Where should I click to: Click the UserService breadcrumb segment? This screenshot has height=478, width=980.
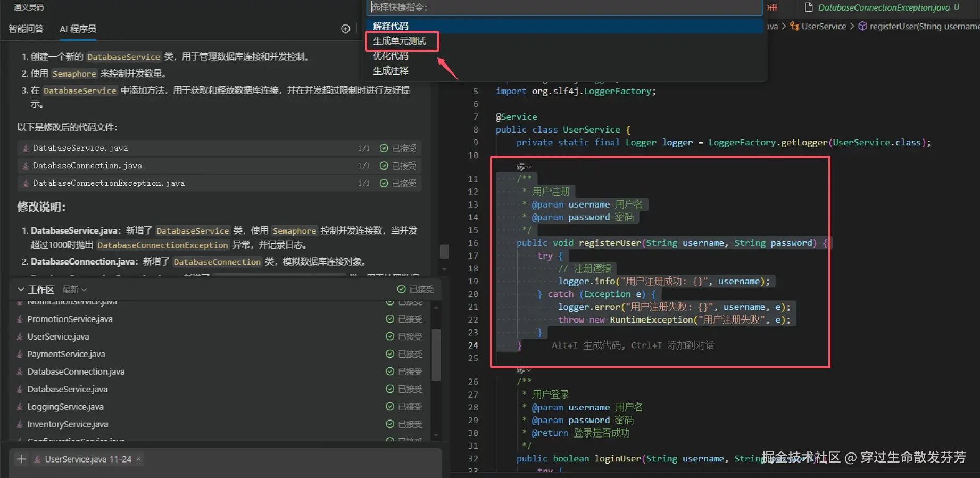tap(824, 26)
